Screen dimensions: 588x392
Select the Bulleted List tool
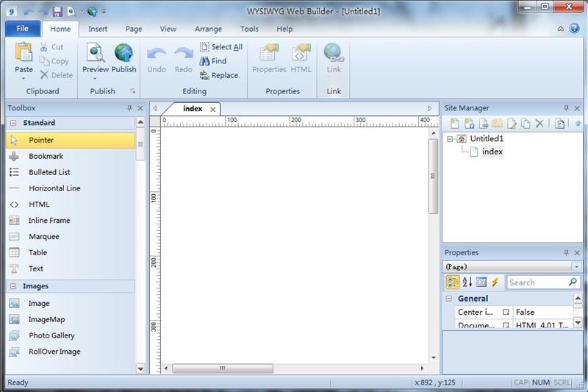click(71, 172)
